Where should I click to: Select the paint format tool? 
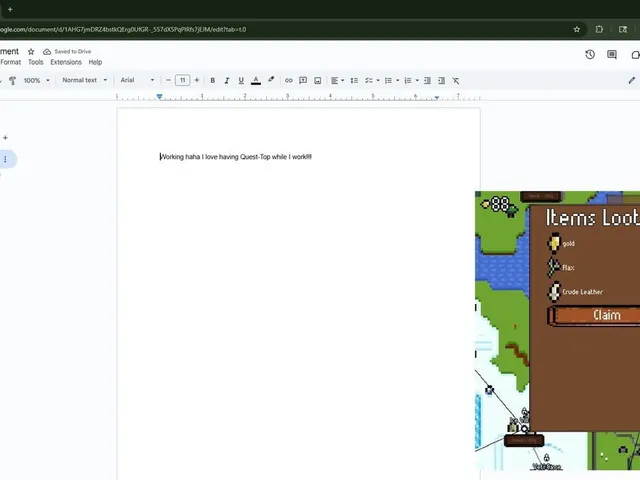point(13,80)
